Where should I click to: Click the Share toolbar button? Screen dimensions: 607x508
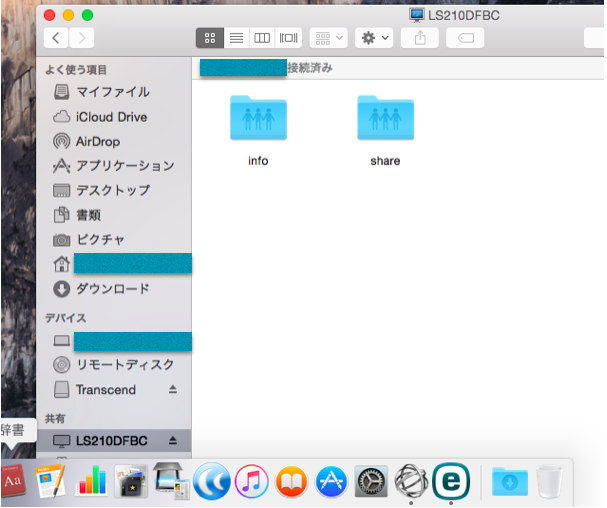(x=419, y=38)
